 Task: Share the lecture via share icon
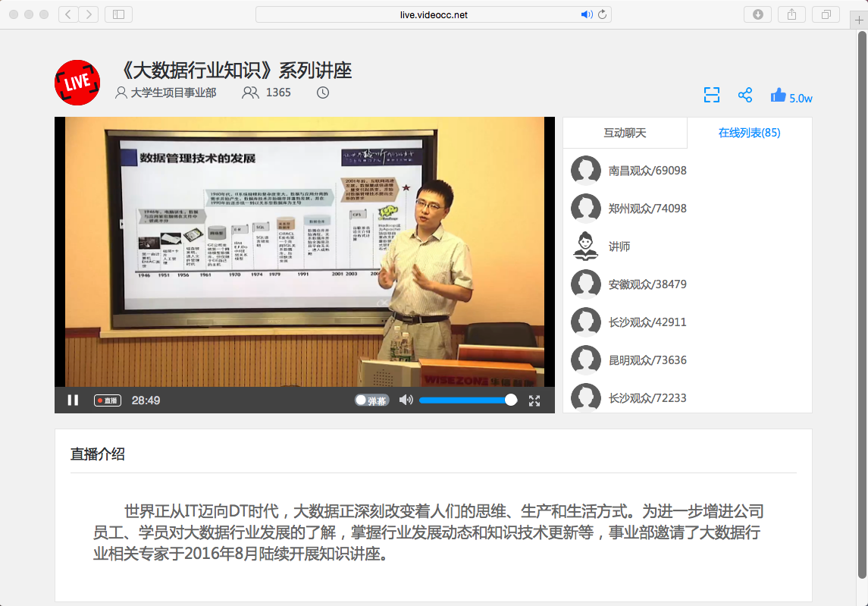745,95
